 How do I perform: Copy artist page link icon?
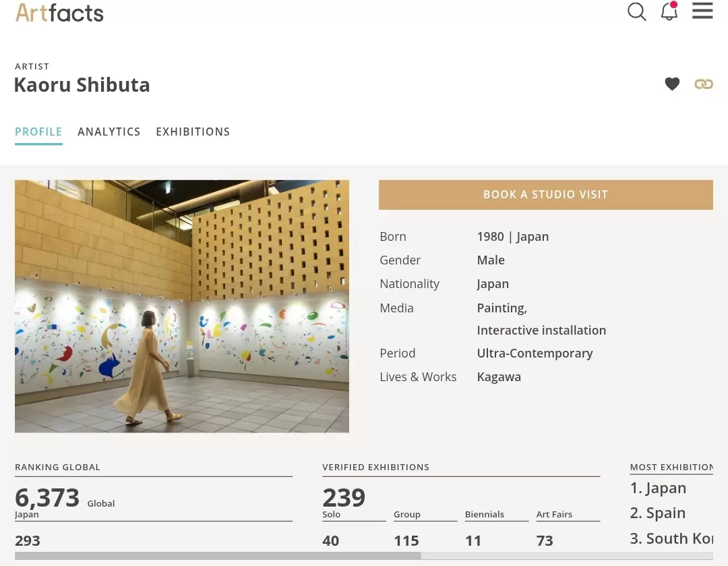click(x=703, y=84)
